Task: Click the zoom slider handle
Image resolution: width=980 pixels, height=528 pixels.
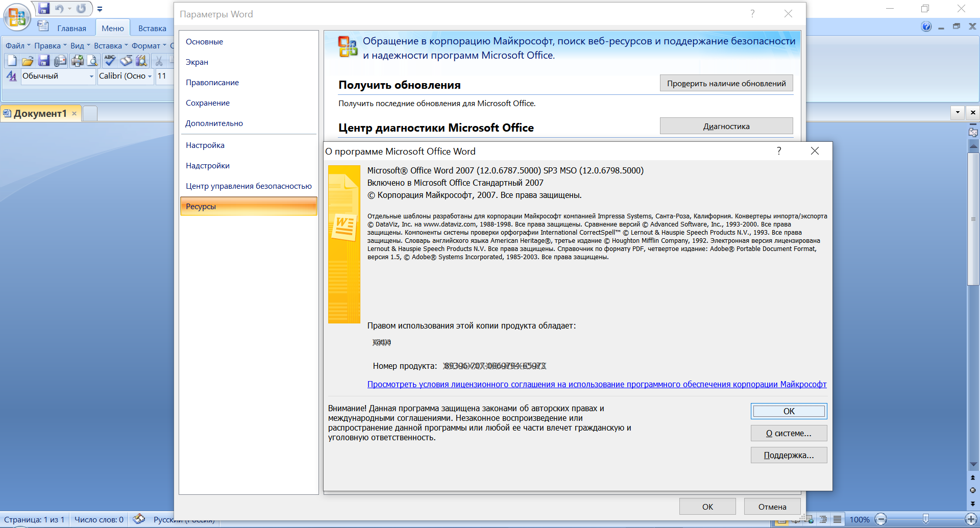Action: tap(926, 519)
